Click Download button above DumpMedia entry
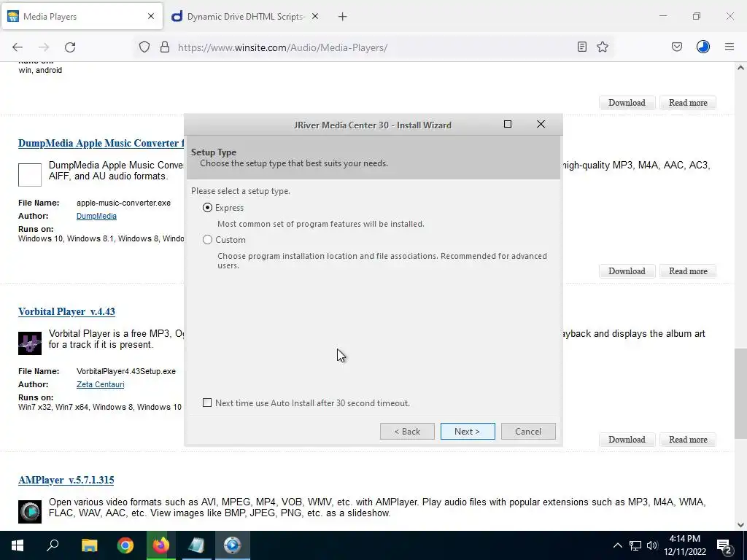747x560 pixels. (627, 103)
